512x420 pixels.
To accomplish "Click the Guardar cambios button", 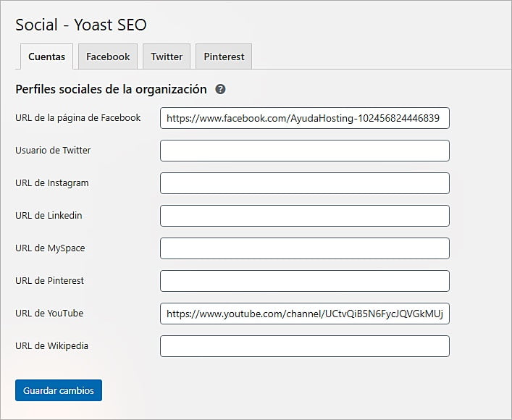I will (59, 390).
